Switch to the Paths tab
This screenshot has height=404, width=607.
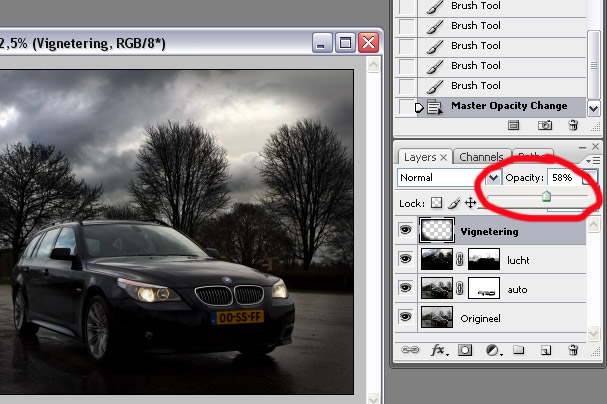point(533,157)
